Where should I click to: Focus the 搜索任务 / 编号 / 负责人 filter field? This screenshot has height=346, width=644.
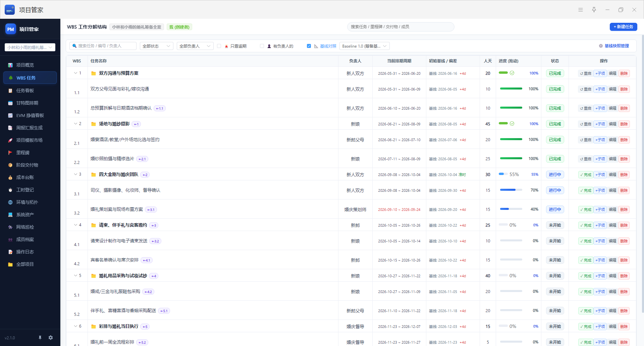pyautogui.click(x=103, y=46)
